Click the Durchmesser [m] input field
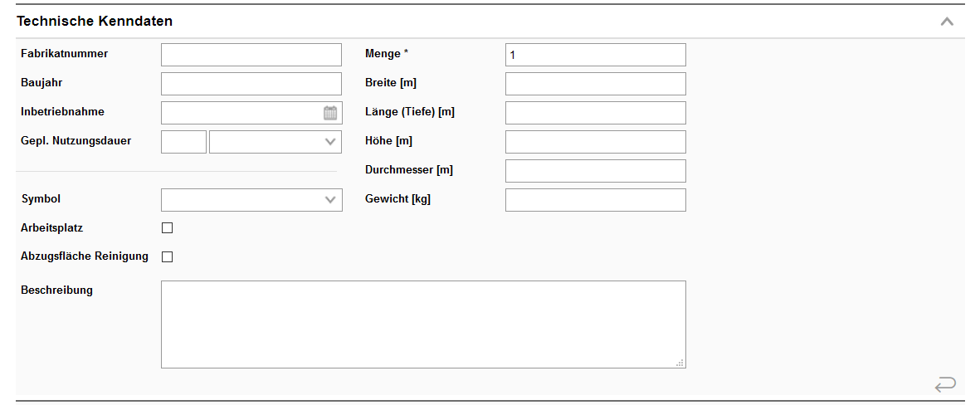This screenshot has height=405, width=980. pos(595,171)
